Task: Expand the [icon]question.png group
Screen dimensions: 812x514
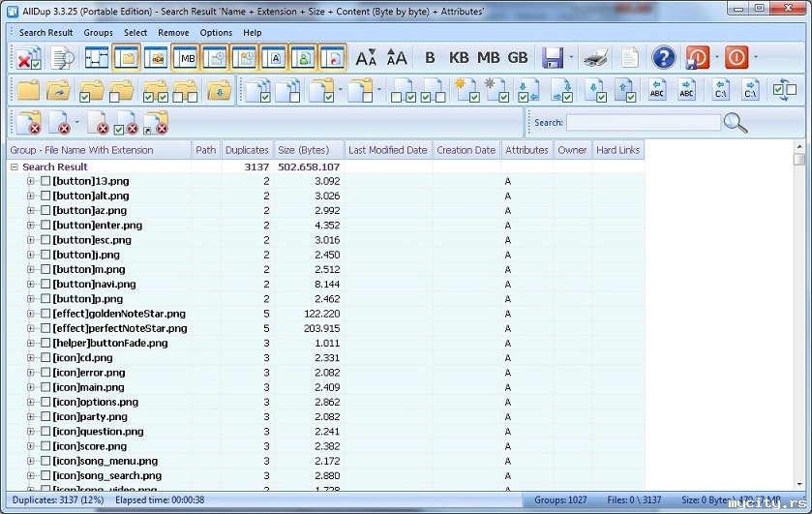Action: pos(31,431)
